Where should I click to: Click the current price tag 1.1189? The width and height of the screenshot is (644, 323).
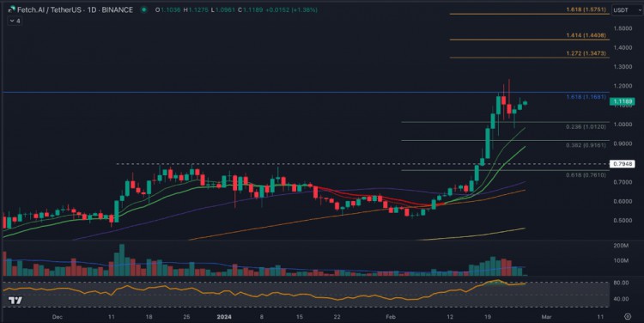[x=622, y=101]
